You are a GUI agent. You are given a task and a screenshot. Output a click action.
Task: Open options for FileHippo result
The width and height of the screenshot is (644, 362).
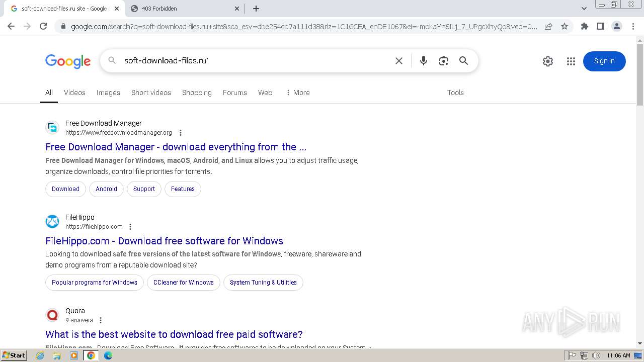click(x=130, y=227)
